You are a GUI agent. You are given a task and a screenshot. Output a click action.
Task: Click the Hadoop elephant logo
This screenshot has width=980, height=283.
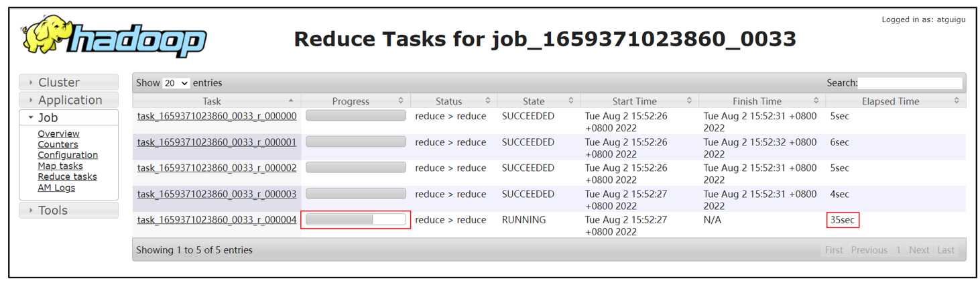(114, 38)
